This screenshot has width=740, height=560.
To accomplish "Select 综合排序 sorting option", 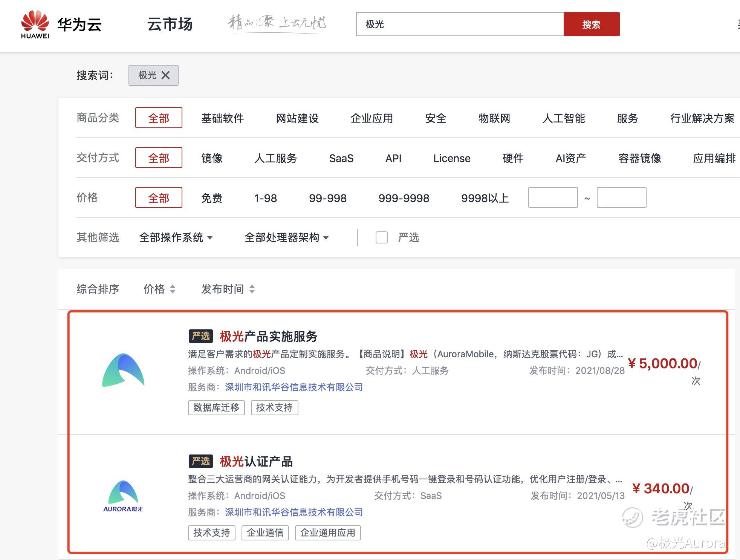I will coord(98,289).
